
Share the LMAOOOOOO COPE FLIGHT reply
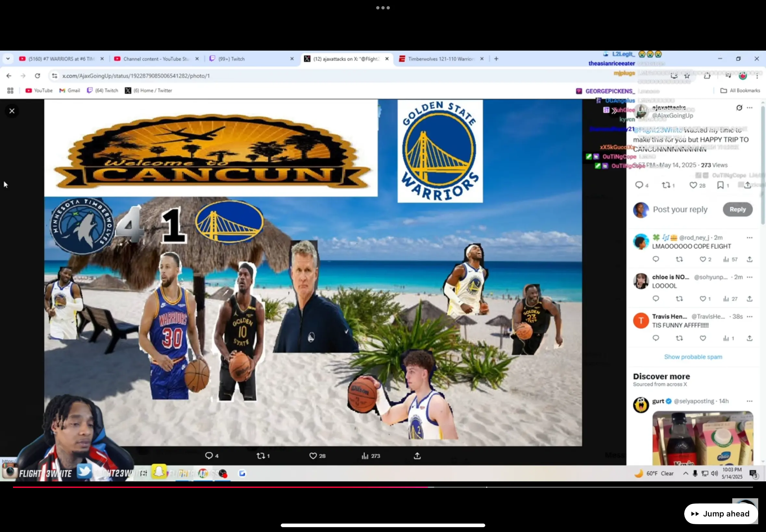point(749,260)
